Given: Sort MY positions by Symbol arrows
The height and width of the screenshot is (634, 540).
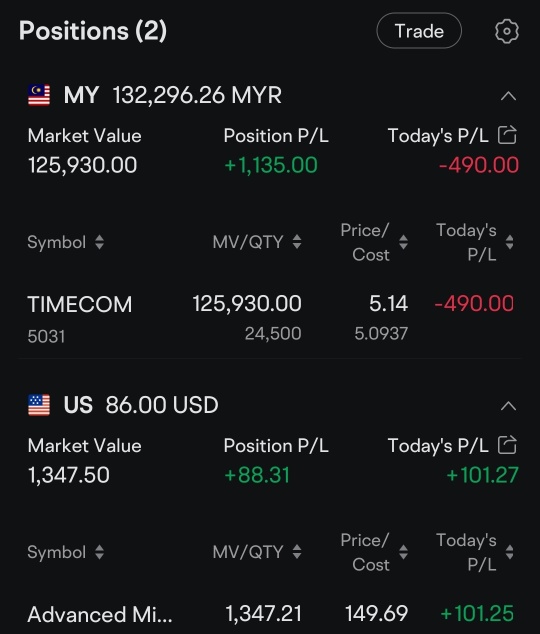Looking at the screenshot, I should pos(99,242).
